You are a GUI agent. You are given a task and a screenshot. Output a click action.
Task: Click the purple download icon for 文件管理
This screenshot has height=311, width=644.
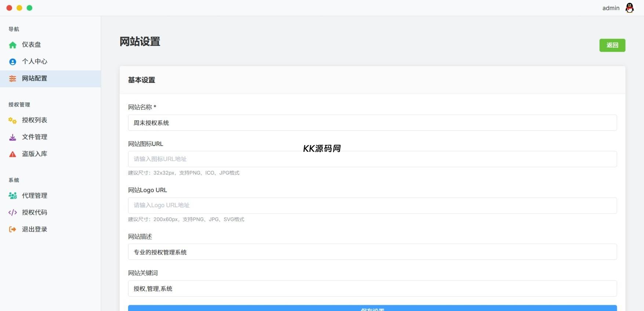pyautogui.click(x=13, y=137)
